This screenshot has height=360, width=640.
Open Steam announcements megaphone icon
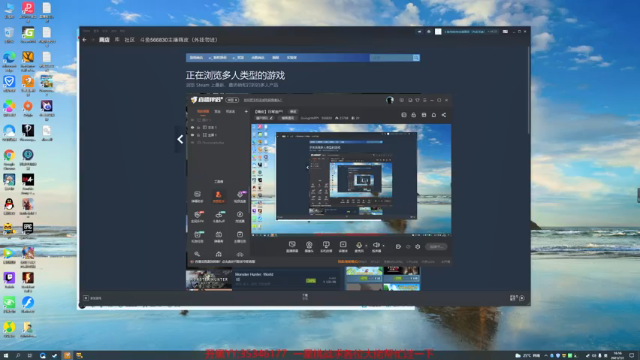[x=419, y=31]
